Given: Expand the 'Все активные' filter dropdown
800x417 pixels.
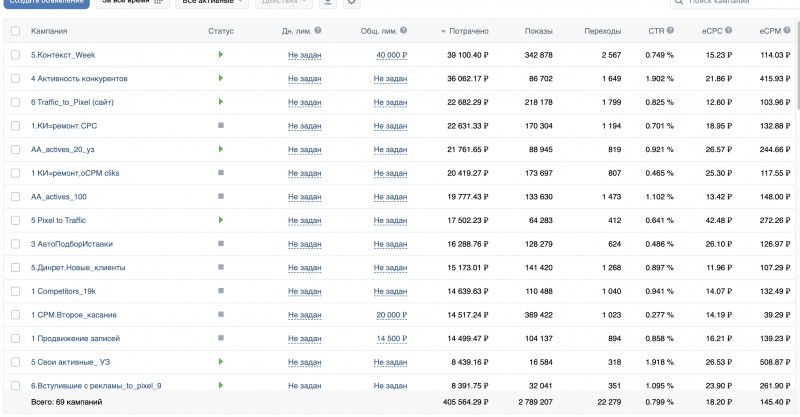Looking at the screenshot, I should click(x=213, y=3).
